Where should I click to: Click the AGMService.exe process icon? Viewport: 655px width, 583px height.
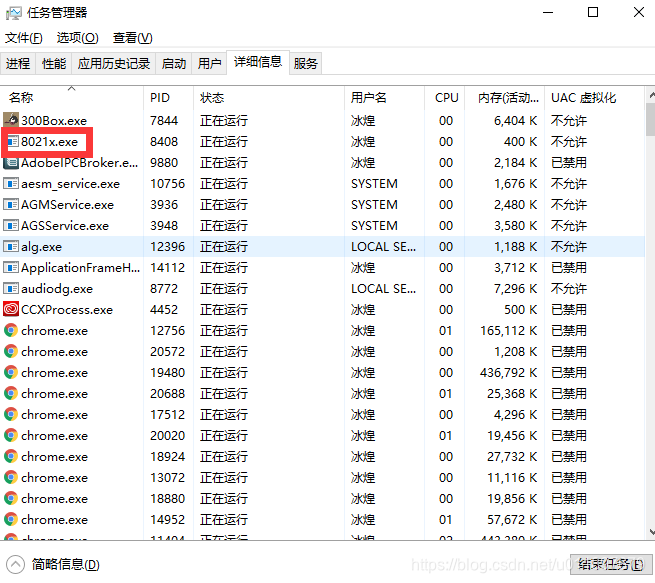point(11,205)
